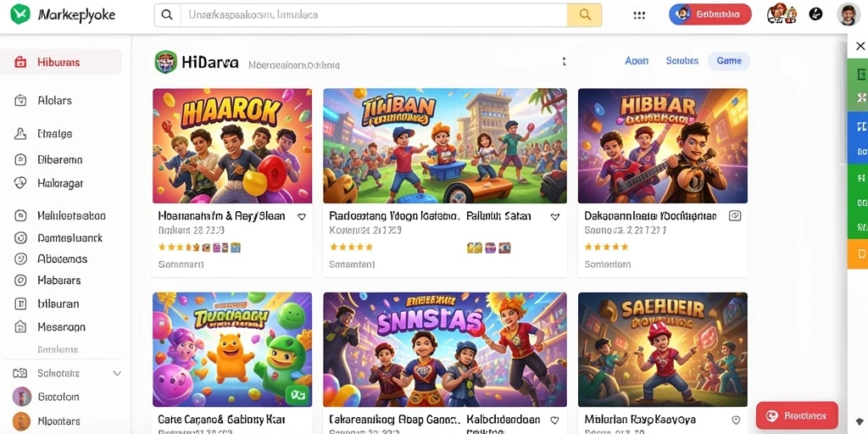Image resolution: width=868 pixels, height=434 pixels.
Task: Open Maliuloetsakoo sidebar item
Action: (x=71, y=215)
